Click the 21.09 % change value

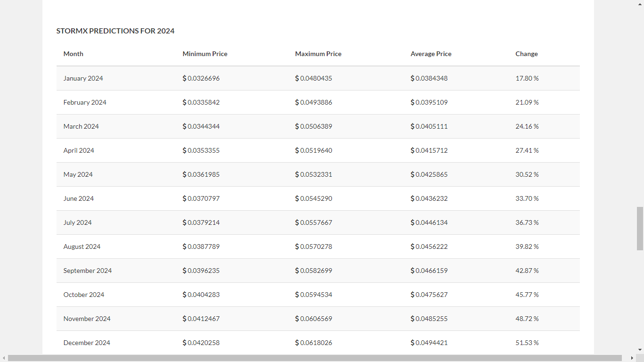coord(527,102)
